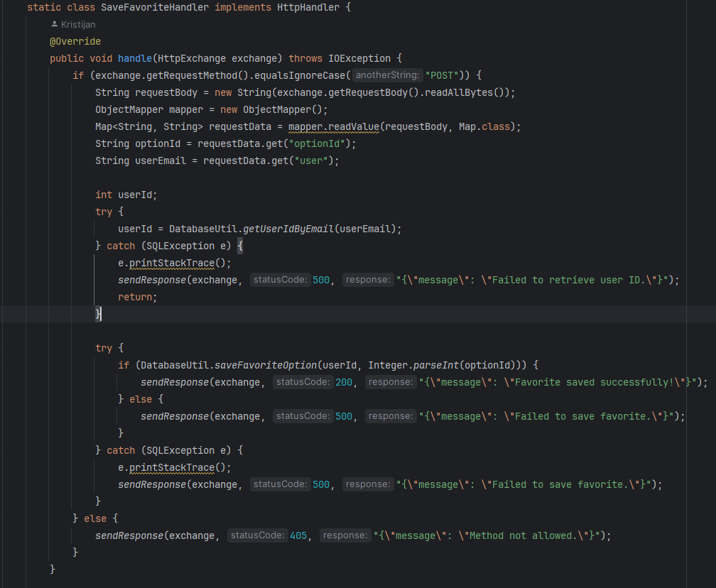Place the cursor in the "POST" string literal
This screenshot has width=716, height=588.
[443, 75]
